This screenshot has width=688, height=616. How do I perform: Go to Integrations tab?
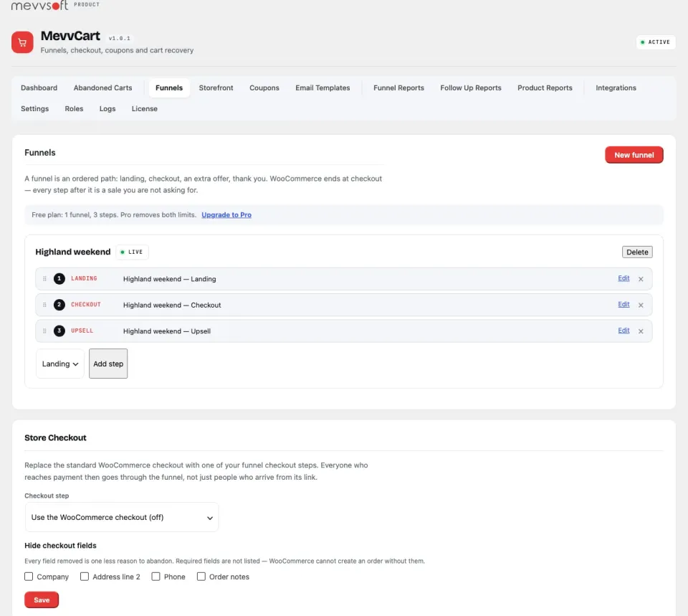(616, 87)
